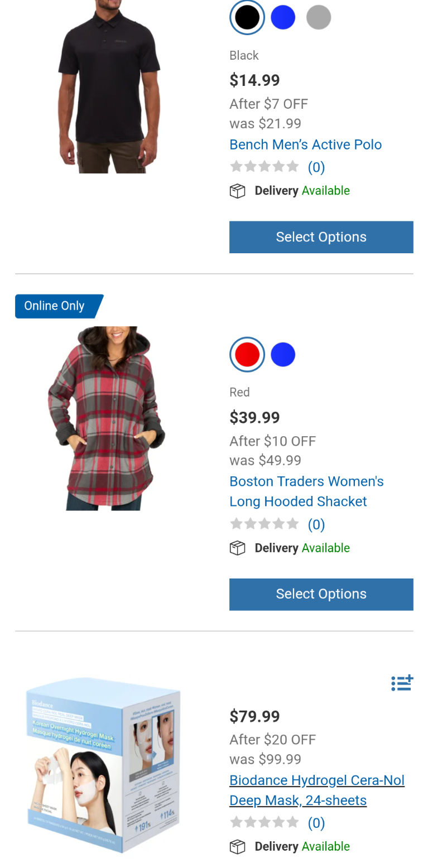Select the gray color swatch for polo
428x868 pixels.
pyautogui.click(x=319, y=17)
